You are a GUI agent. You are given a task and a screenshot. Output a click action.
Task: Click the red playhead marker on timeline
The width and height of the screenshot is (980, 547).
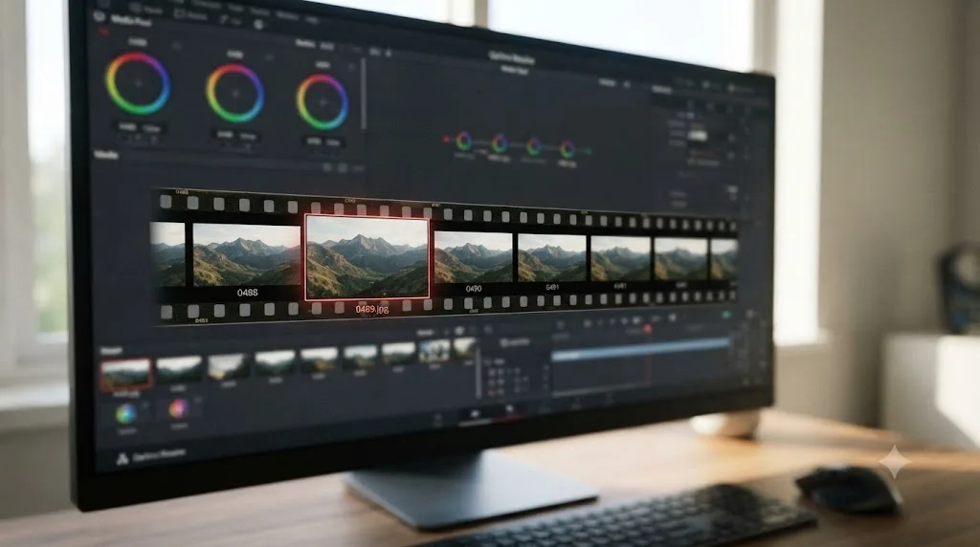(x=648, y=328)
